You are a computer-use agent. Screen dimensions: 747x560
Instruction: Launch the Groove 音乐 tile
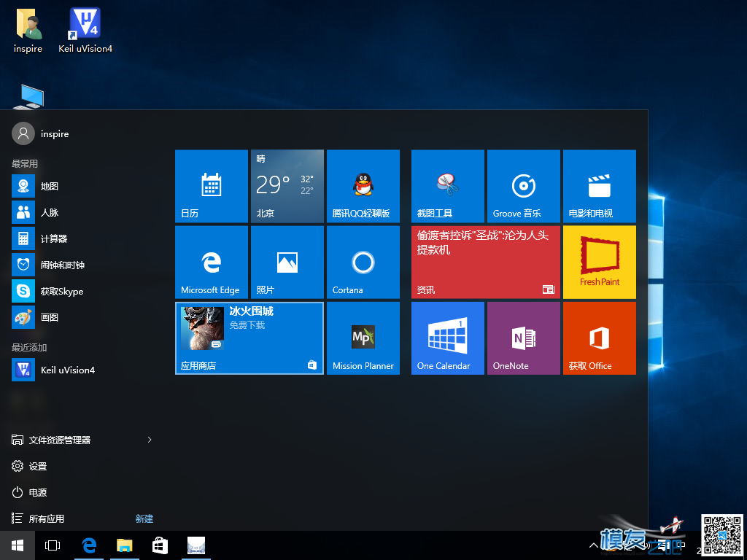click(524, 186)
